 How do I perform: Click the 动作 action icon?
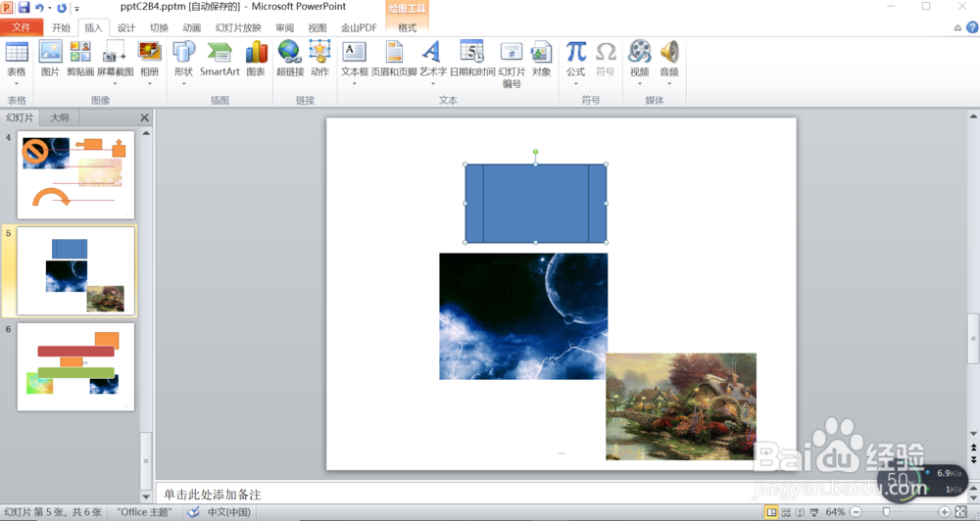point(320,59)
